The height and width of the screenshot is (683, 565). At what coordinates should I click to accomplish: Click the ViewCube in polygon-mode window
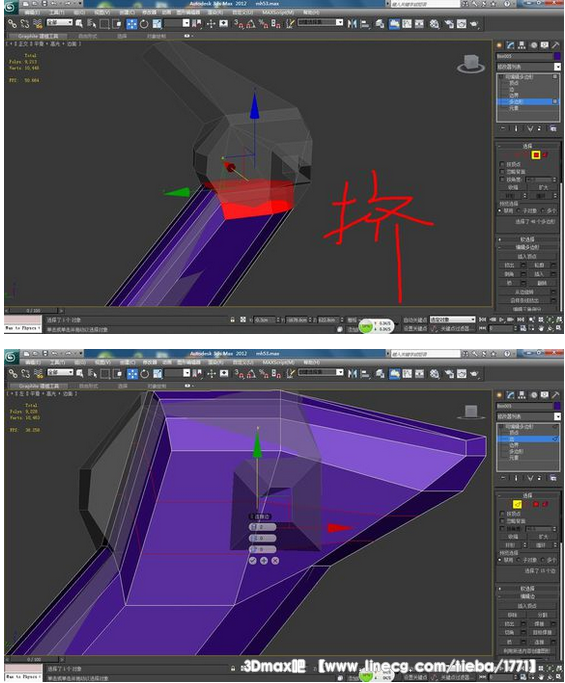tap(471, 64)
